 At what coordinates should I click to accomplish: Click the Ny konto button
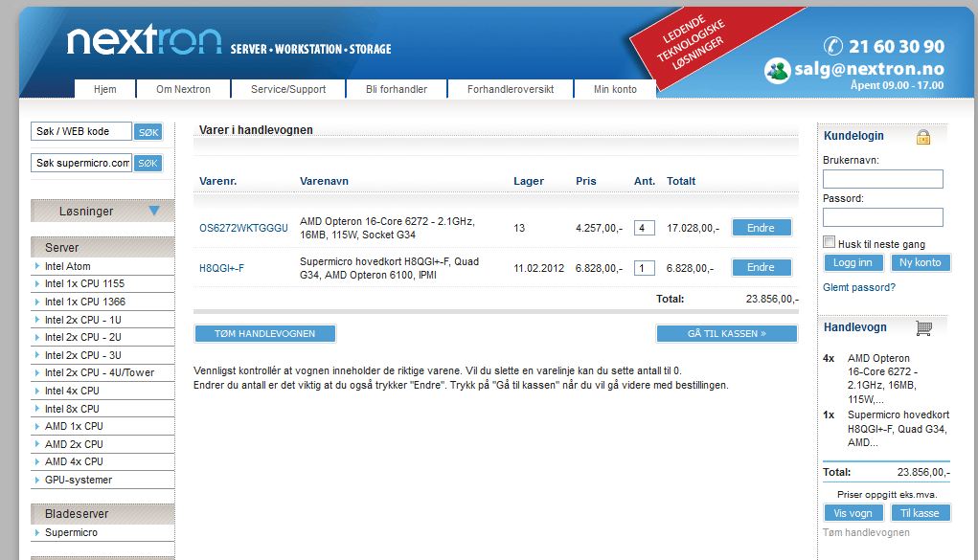pos(920,262)
